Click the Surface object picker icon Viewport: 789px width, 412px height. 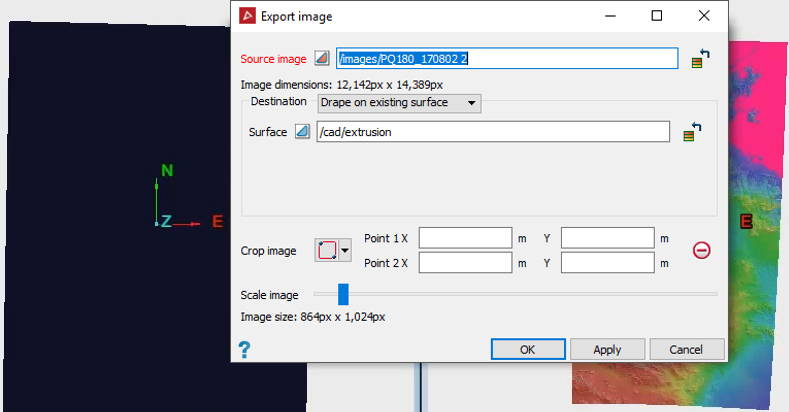pyautogui.click(x=302, y=132)
